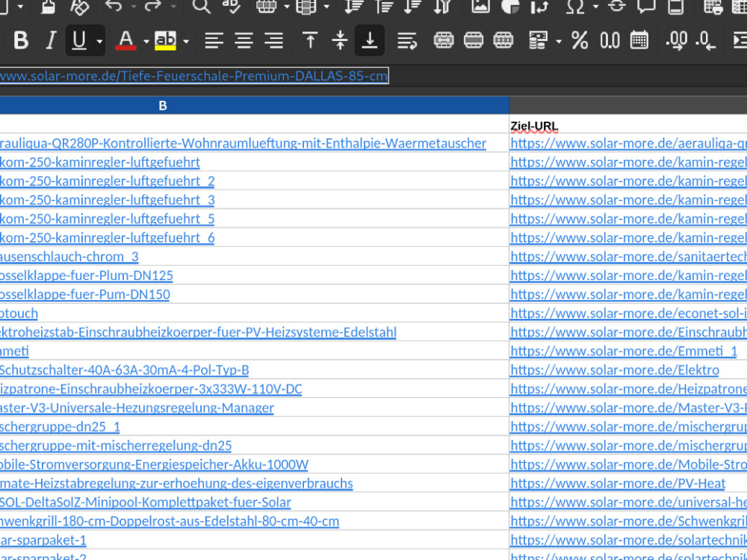Screen dimensions: 747x560
Task: Toggle underline formatting
Action: (79, 40)
